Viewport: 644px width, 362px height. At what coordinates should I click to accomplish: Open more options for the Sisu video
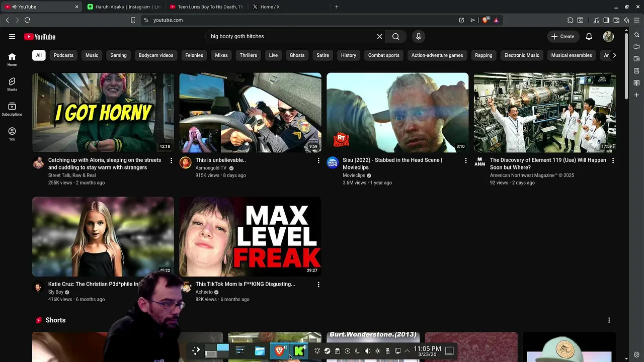[465, 160]
